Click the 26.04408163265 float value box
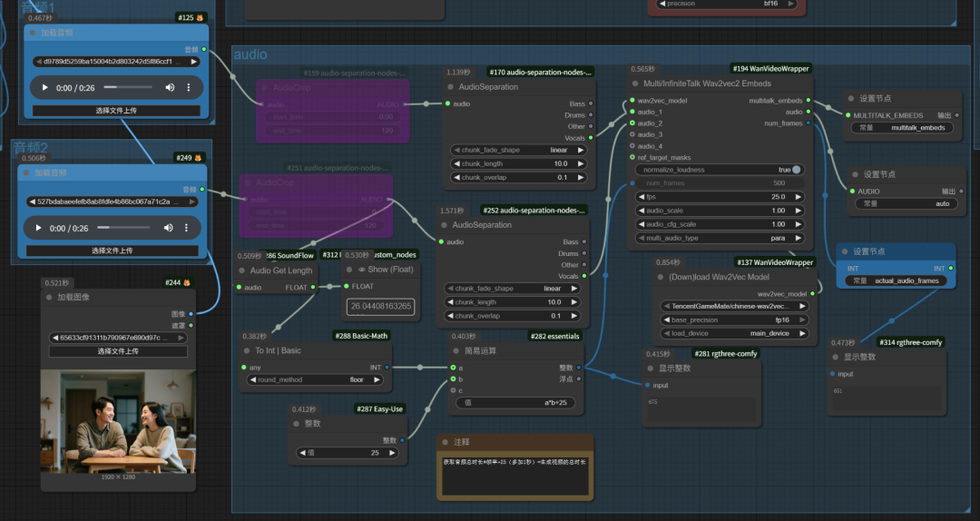This screenshot has height=521, width=980. pyautogui.click(x=380, y=307)
